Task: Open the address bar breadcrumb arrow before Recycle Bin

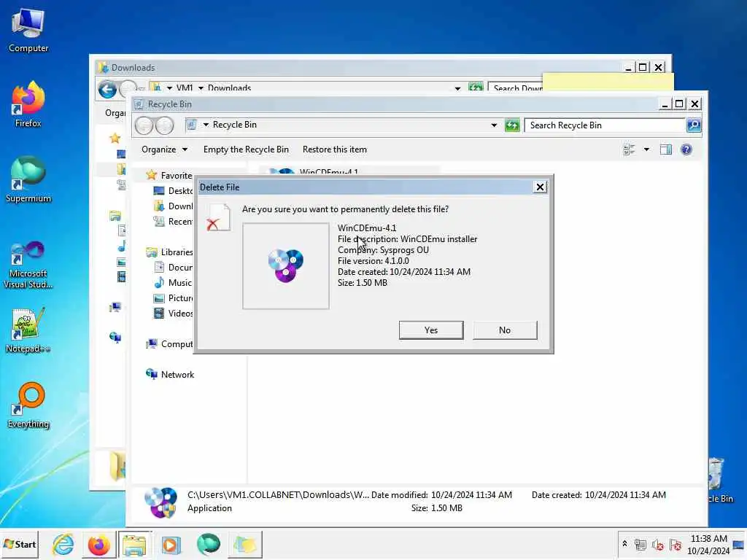Action: pos(206,125)
